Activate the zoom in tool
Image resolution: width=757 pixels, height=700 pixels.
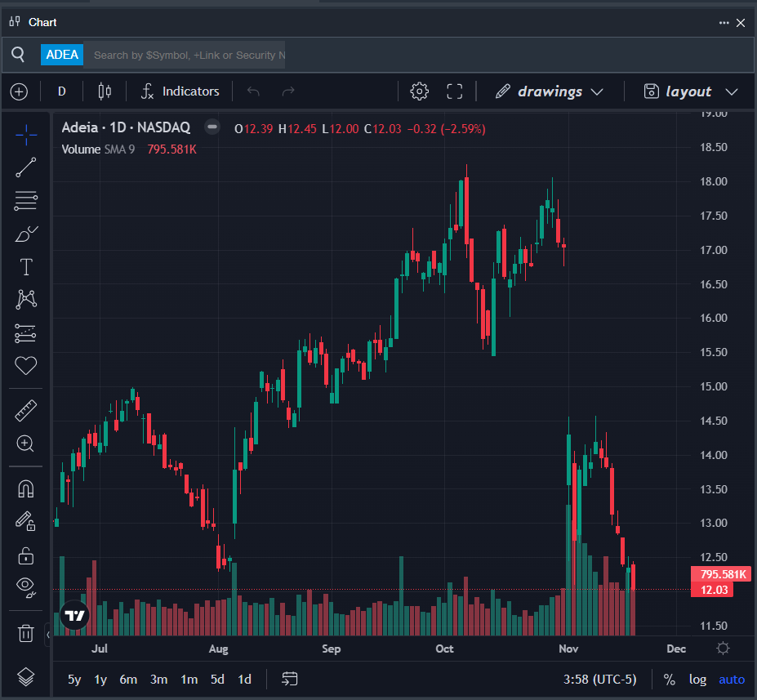point(26,444)
